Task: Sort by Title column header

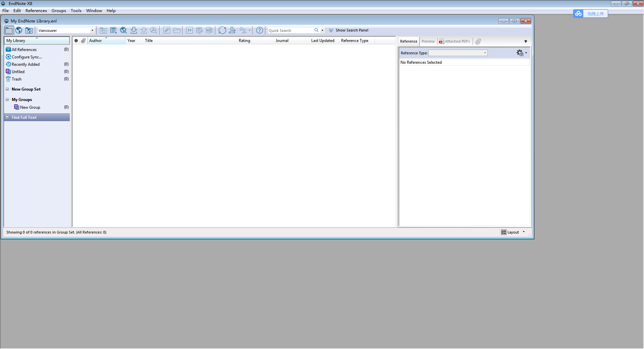Action: coord(190,41)
